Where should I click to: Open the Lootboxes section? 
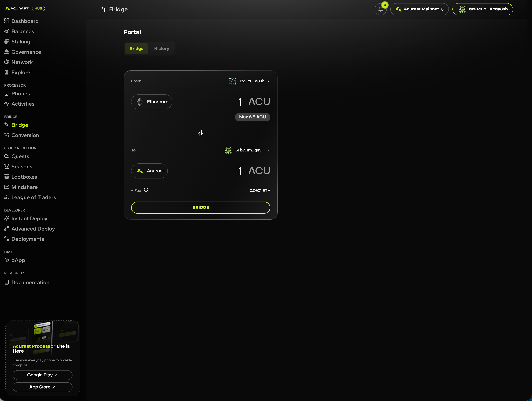click(24, 177)
